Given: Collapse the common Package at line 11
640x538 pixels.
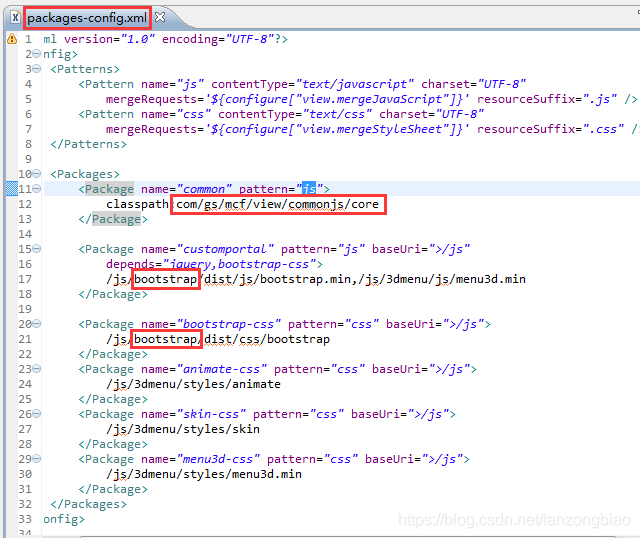Looking at the screenshot, I should pos(37,189).
